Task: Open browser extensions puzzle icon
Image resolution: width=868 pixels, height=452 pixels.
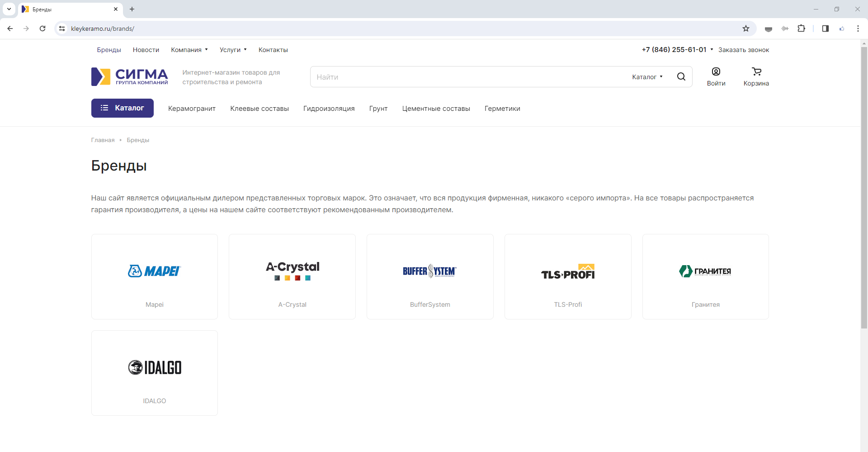Action: [801, 29]
